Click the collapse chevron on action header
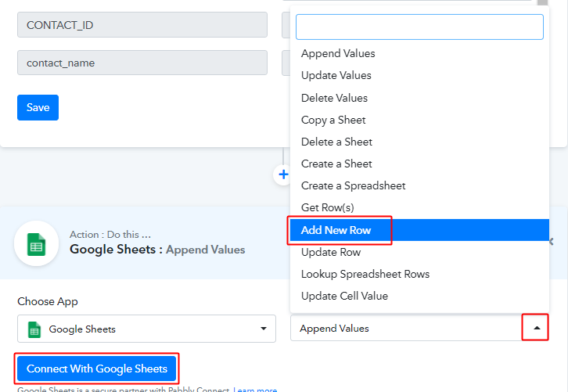The image size is (568, 392). [552, 241]
